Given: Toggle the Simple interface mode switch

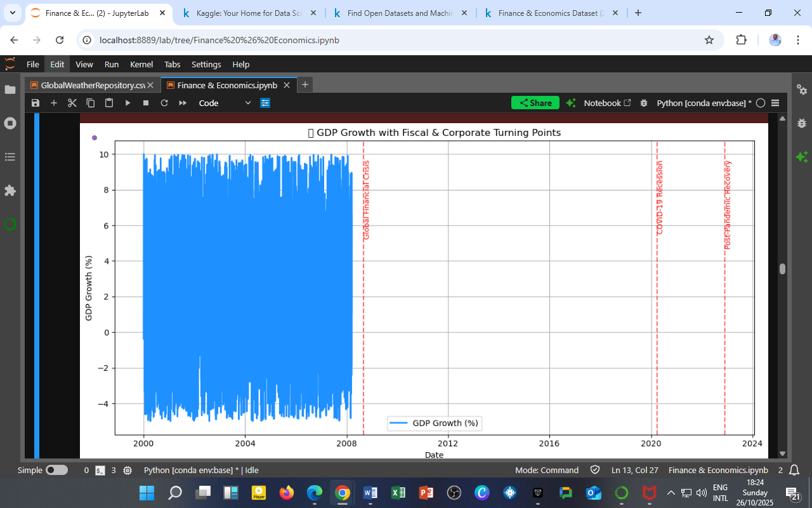Looking at the screenshot, I should click(x=56, y=471).
